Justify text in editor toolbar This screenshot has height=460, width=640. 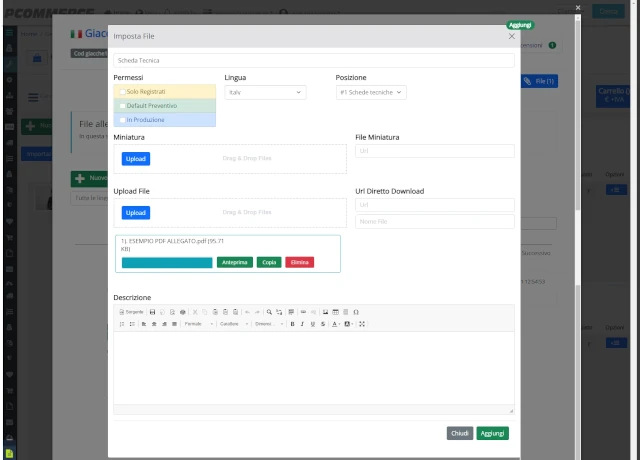coord(174,324)
